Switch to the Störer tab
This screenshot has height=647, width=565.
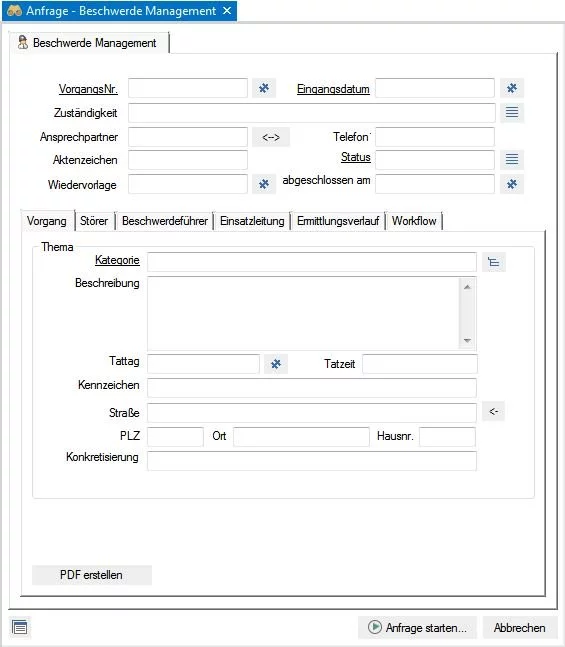(94, 221)
